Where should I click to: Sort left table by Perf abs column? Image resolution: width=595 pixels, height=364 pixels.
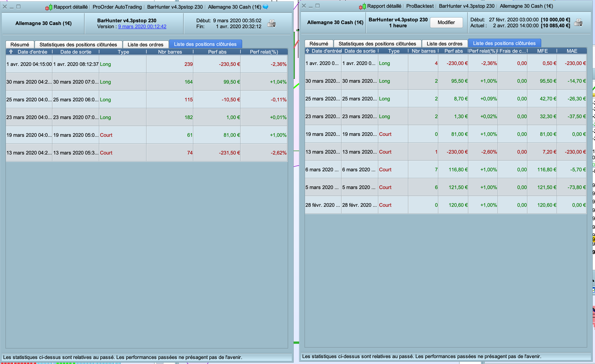coord(217,52)
